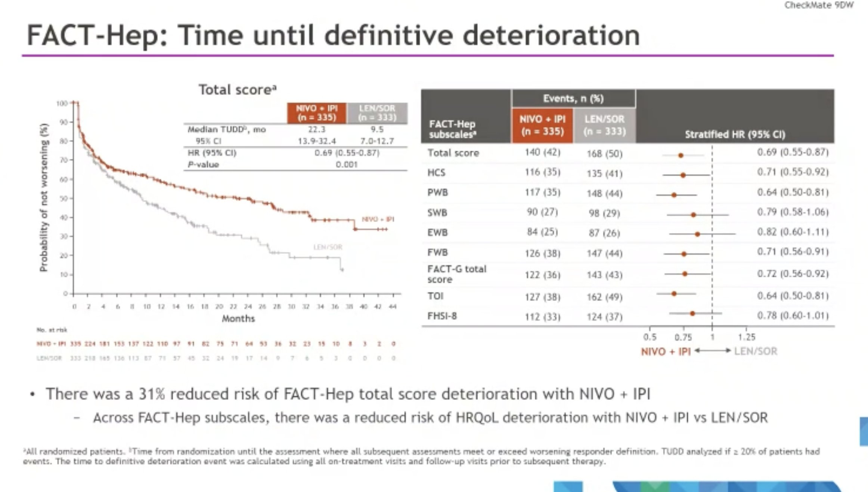Click the slide title FACT-Hep heading
Screen dimensions: 868x492
(x=333, y=36)
